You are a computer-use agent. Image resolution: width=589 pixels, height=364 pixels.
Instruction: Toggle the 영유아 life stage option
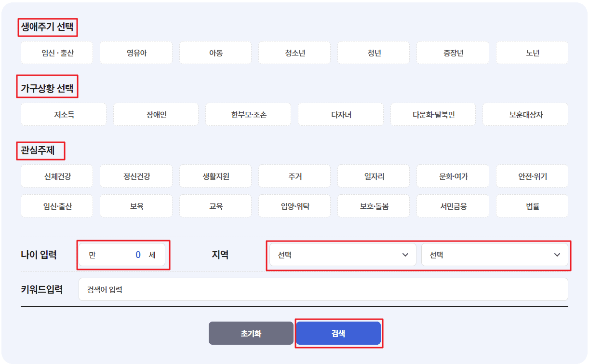click(x=136, y=53)
